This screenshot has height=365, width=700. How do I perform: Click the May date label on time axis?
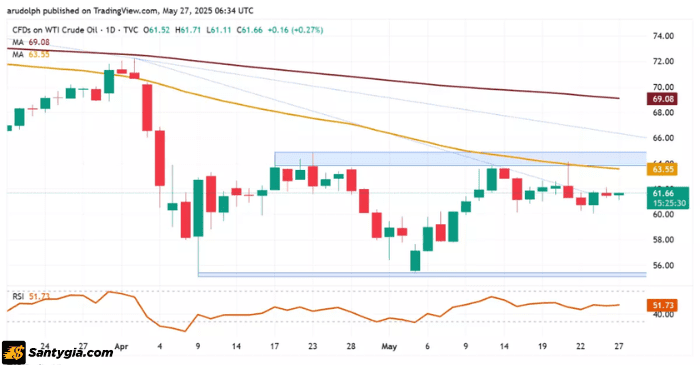[x=389, y=346]
